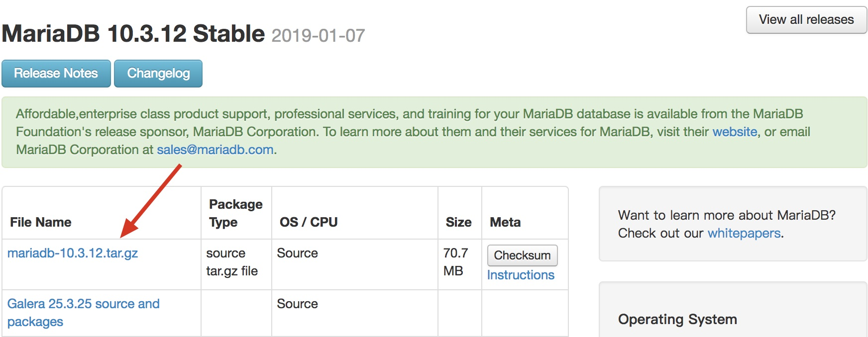Click the OS / CPU column header
The width and height of the screenshot is (868, 337).
coord(309,222)
